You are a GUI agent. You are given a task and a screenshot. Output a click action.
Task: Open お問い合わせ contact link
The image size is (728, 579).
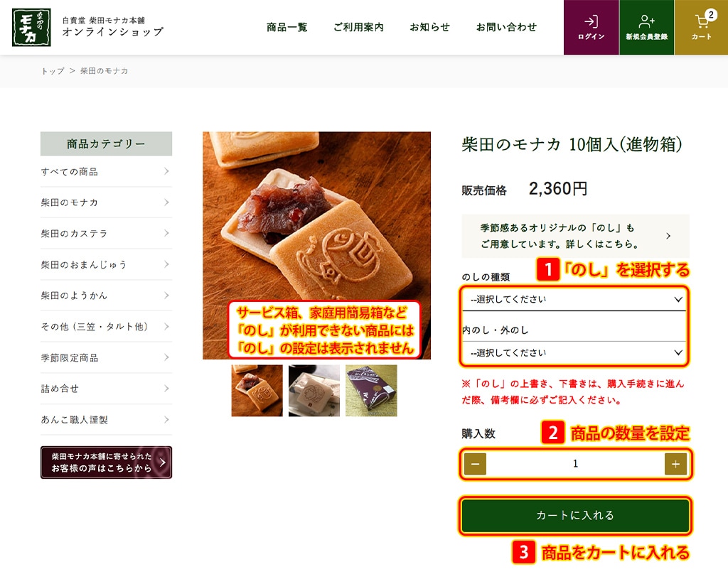pyautogui.click(x=506, y=28)
